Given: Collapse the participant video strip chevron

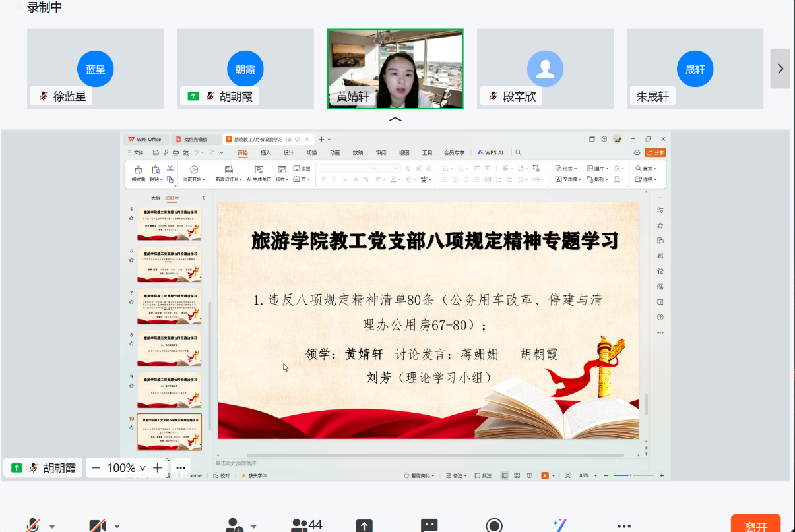Looking at the screenshot, I should click(395, 119).
